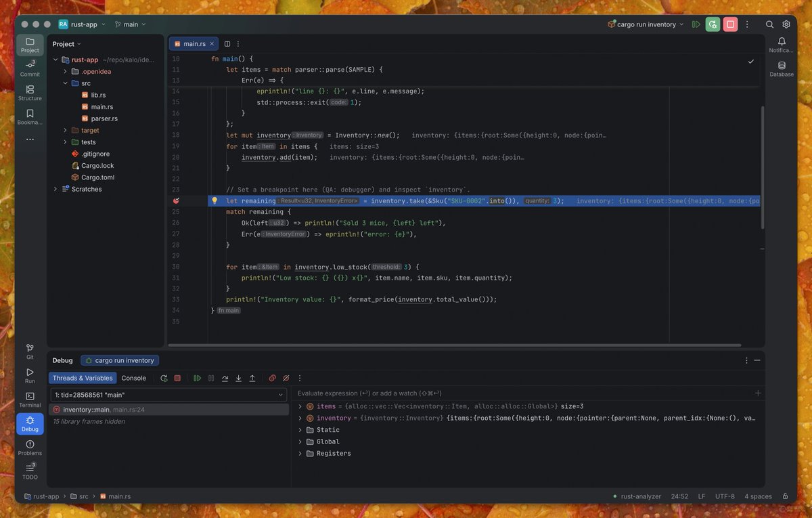Click Pause Program icon in Debug toolbar
The image size is (812, 518).
tap(211, 378)
